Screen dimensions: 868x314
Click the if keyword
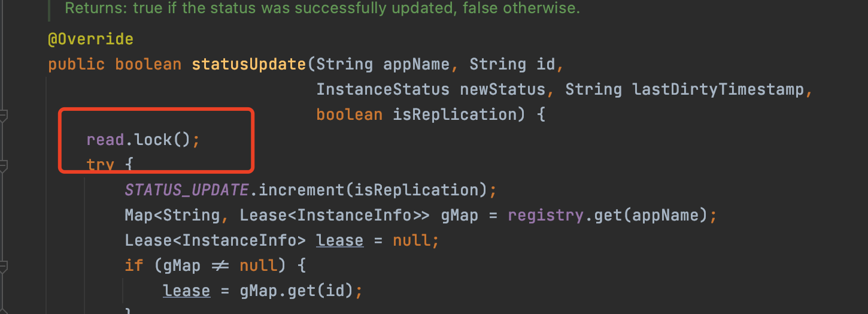(x=134, y=265)
